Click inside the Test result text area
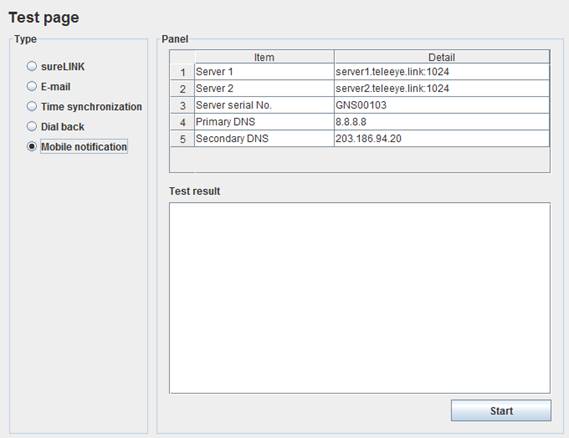Image resolution: width=569 pixels, height=438 pixels. pos(360,298)
